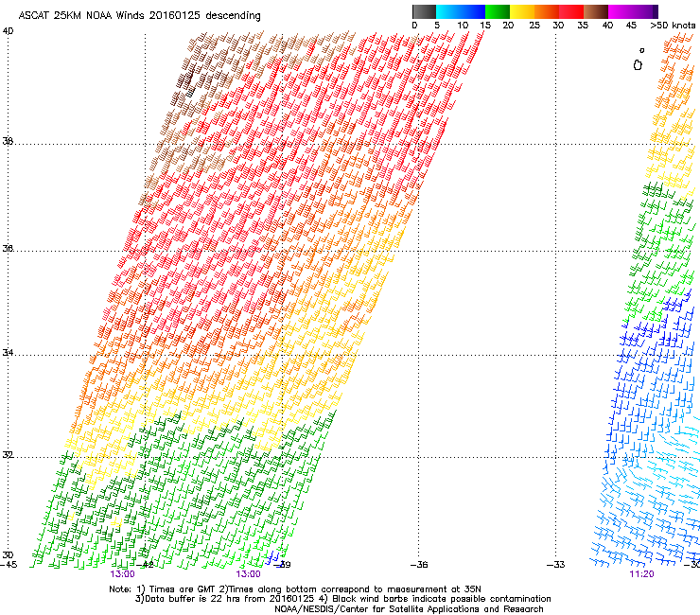The image size is (700, 615).
Task: Click the "10" label under the color bar
Action: point(463,25)
